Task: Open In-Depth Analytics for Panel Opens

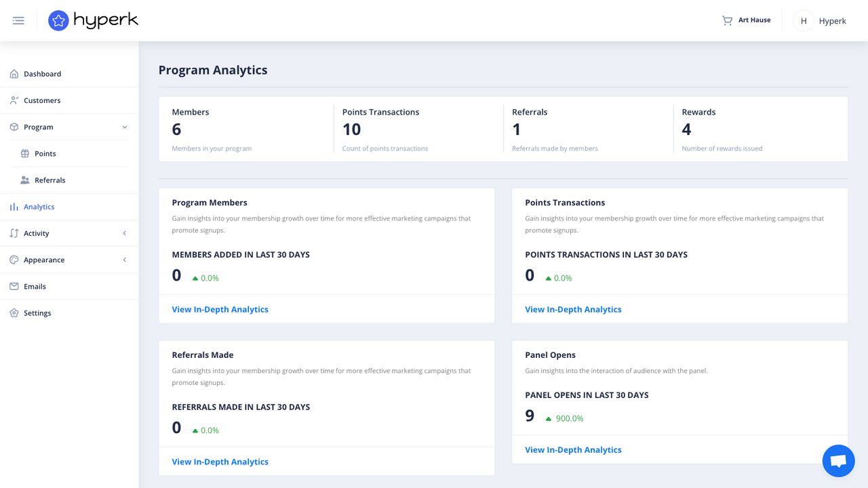Action: click(x=573, y=449)
